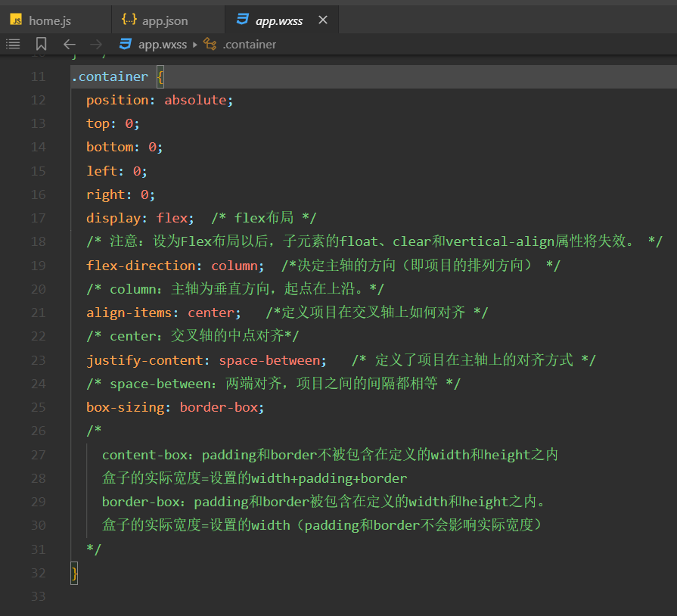Click 'top: 0;' on line 13
The width and height of the screenshot is (677, 616).
(113, 124)
